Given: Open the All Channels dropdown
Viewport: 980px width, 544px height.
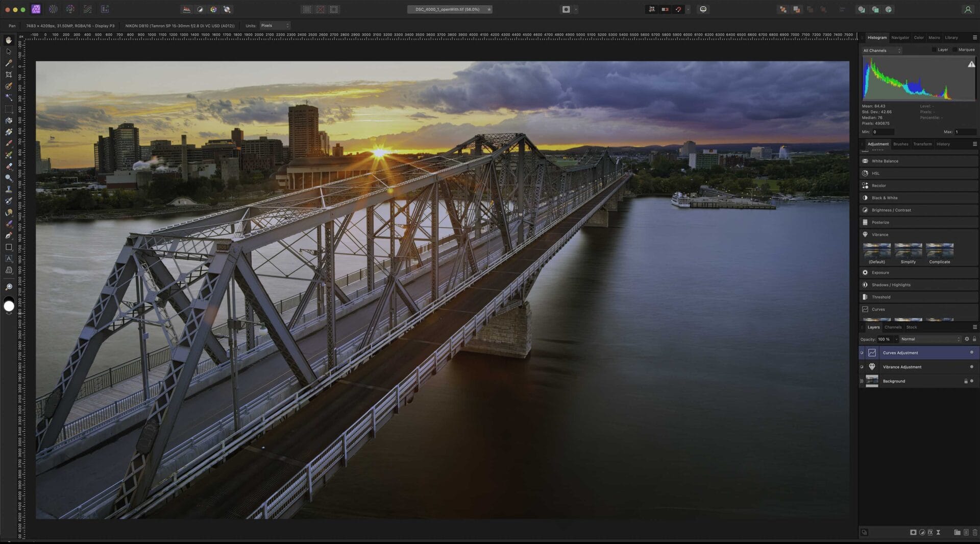Looking at the screenshot, I should pyautogui.click(x=881, y=50).
